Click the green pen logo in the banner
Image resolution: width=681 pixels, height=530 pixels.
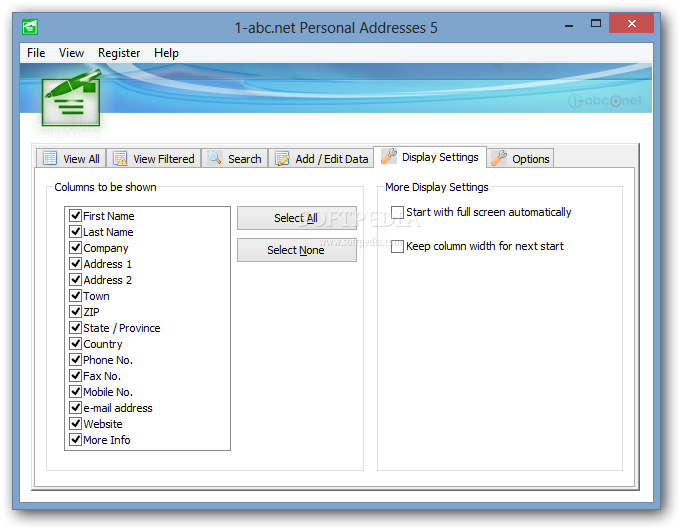[72, 98]
